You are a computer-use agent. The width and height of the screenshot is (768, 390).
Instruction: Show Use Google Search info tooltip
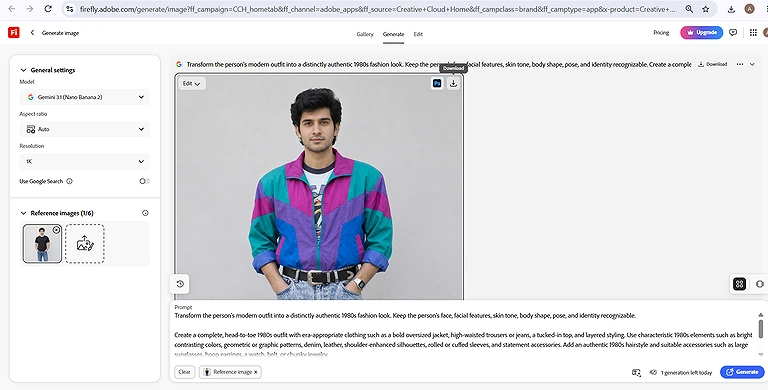(69, 181)
